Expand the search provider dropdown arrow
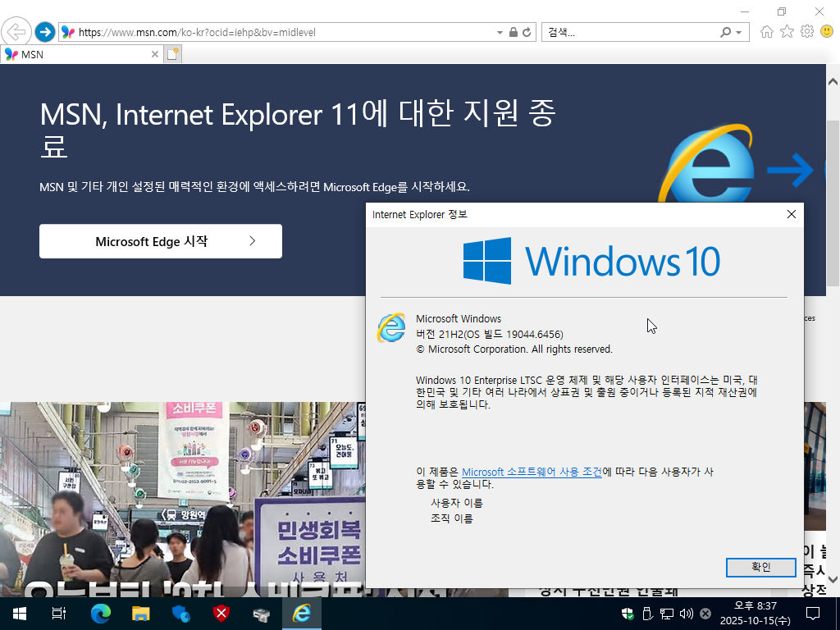This screenshot has width=840, height=630. (739, 33)
